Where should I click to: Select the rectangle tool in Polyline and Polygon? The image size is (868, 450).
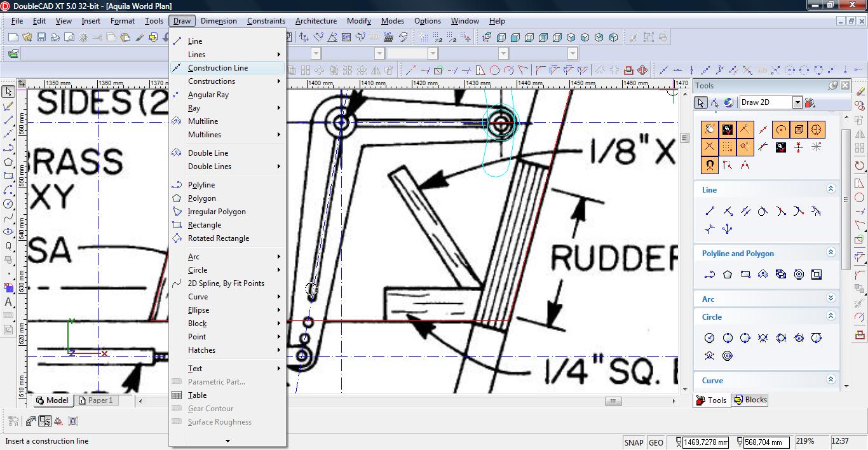pyautogui.click(x=745, y=275)
